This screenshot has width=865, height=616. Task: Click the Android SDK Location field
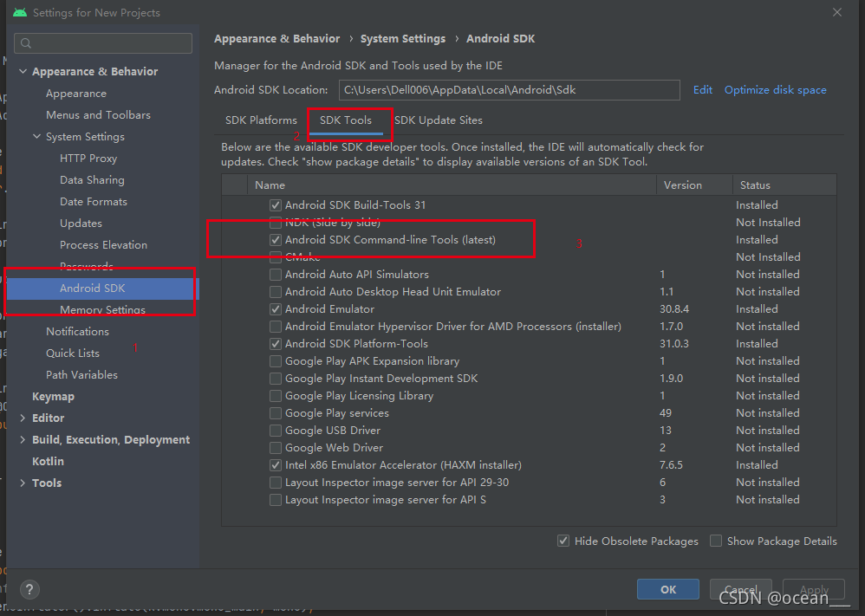[x=509, y=90]
